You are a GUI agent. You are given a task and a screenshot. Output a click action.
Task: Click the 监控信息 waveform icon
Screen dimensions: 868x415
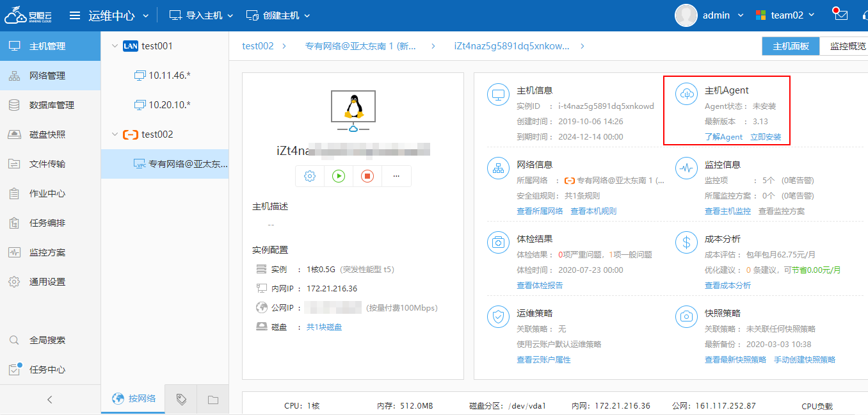(x=686, y=168)
